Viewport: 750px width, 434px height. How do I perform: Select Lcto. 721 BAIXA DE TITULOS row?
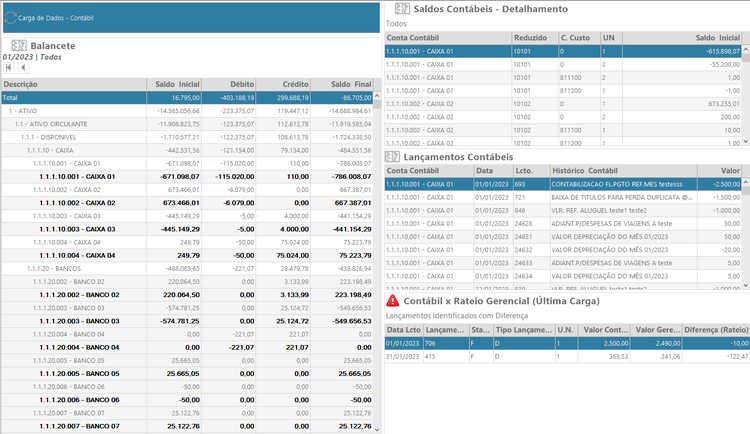click(563, 198)
